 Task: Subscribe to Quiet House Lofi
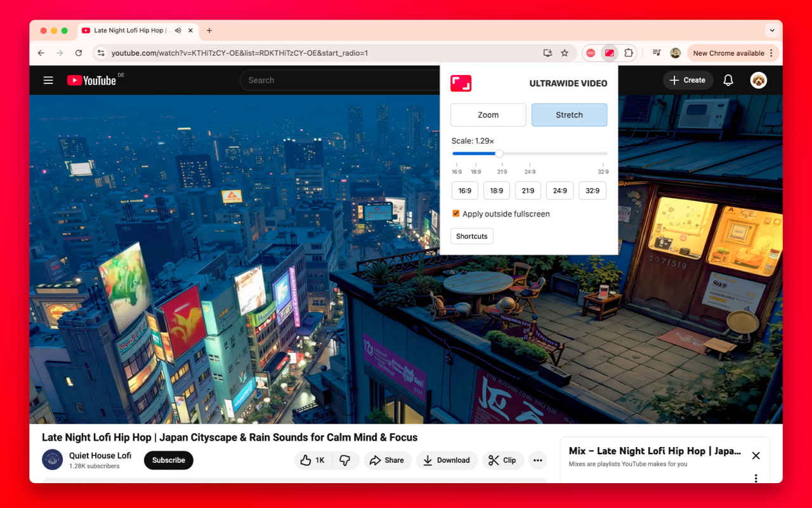168,460
